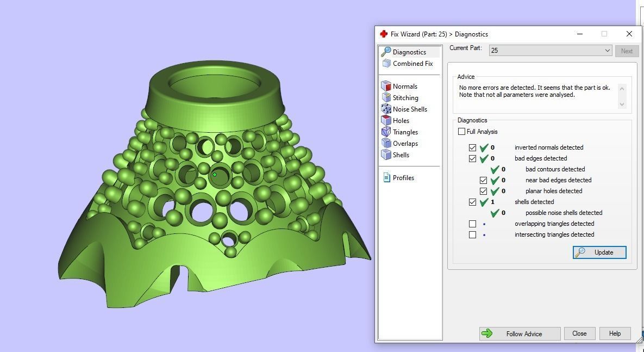Screen dimensions: 644x352
Task: Click the Overlaps icon
Action: click(386, 143)
